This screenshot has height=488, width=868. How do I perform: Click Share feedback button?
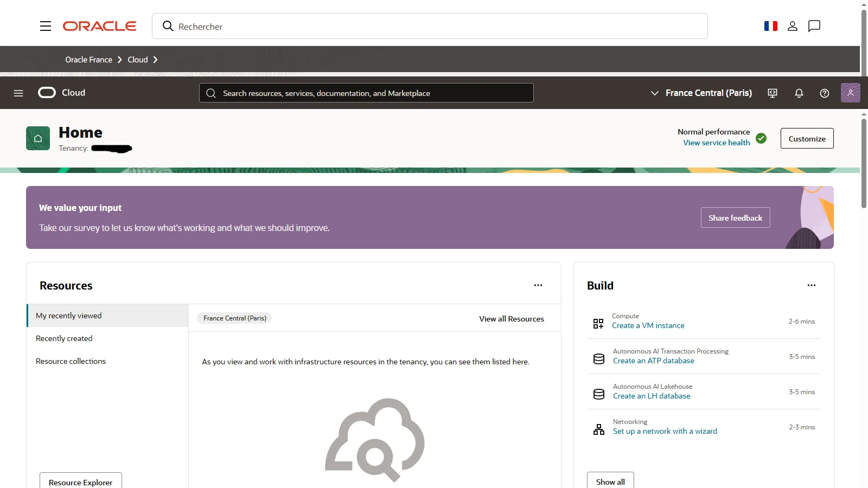pos(736,217)
